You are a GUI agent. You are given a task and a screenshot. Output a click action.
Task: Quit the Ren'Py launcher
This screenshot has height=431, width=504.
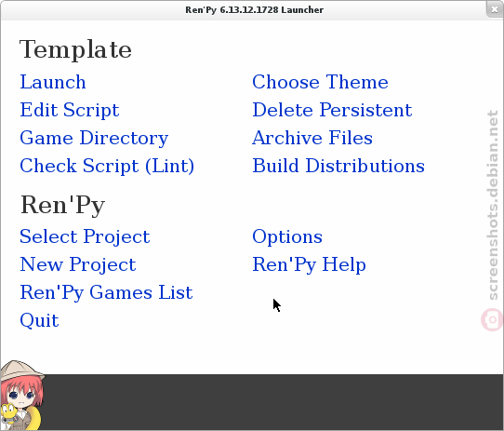pyautogui.click(x=39, y=321)
